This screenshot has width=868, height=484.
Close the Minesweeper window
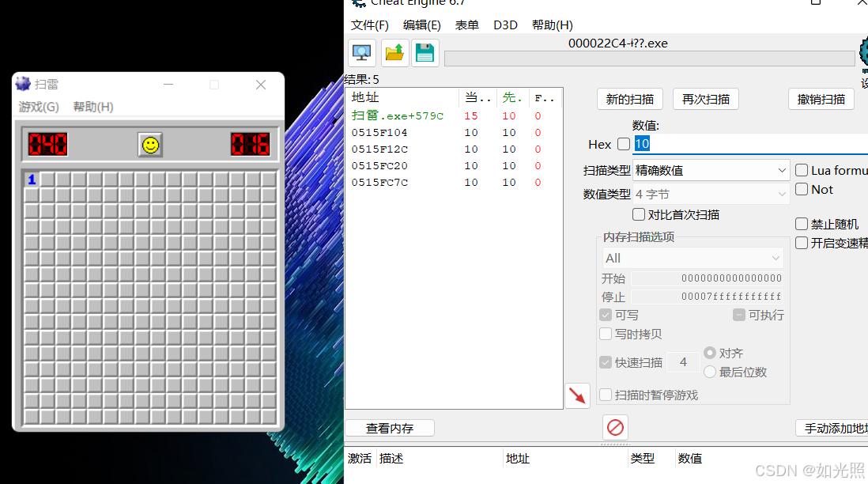click(x=261, y=84)
